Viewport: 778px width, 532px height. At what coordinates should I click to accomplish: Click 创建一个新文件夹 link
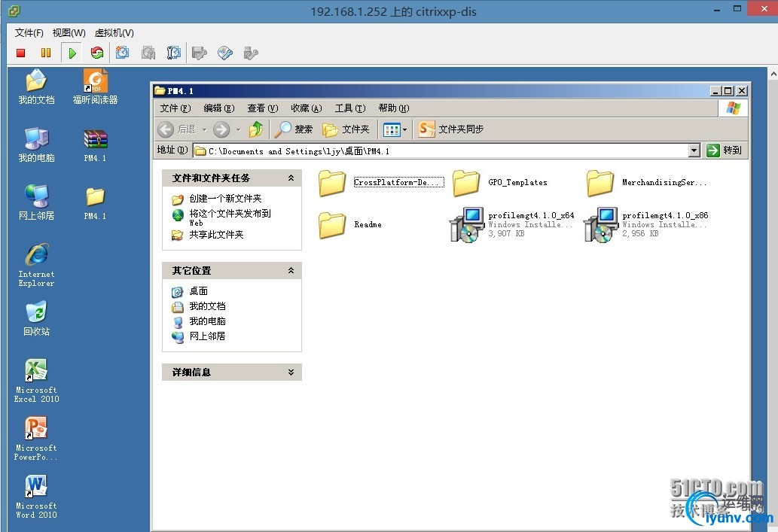(225, 199)
